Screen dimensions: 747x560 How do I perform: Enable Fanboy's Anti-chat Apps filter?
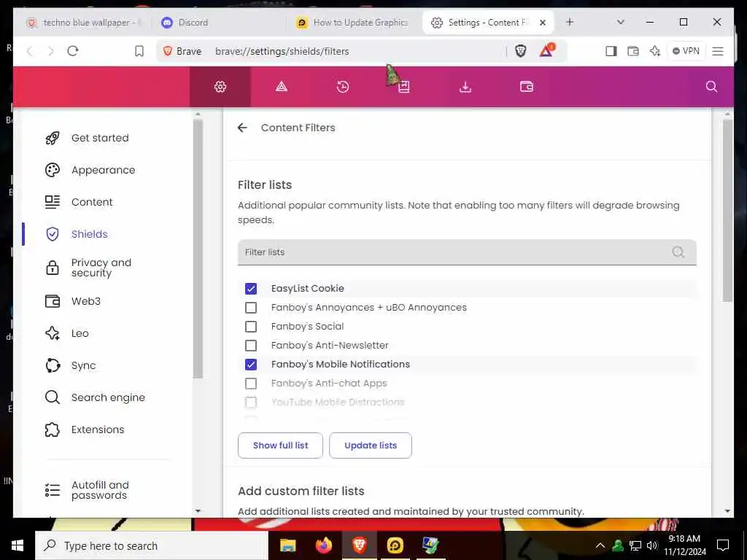pos(251,384)
